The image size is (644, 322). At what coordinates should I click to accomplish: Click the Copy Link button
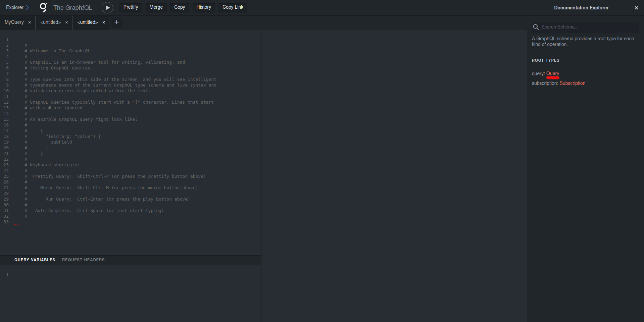(x=233, y=7)
